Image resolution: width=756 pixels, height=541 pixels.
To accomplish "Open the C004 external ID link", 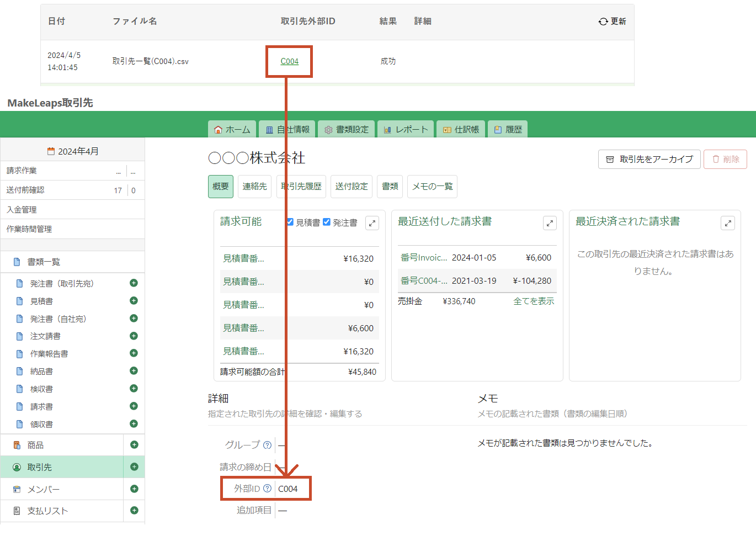I will click(x=289, y=61).
